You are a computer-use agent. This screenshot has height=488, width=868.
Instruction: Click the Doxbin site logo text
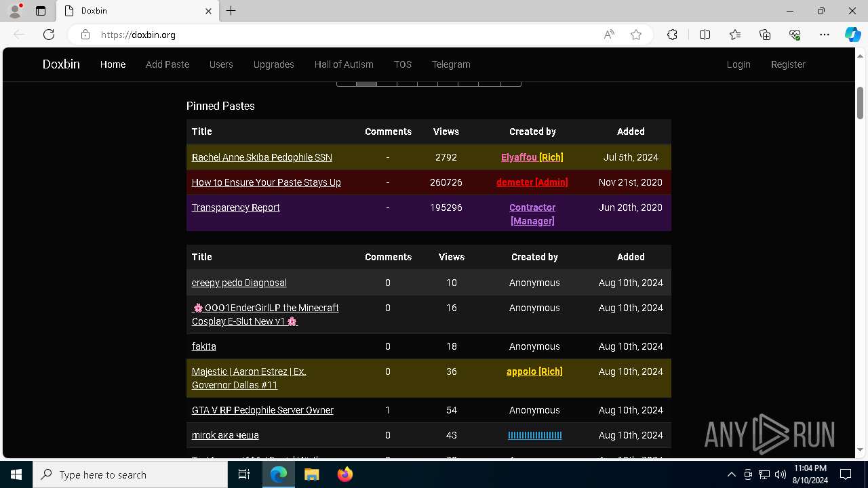click(x=61, y=64)
